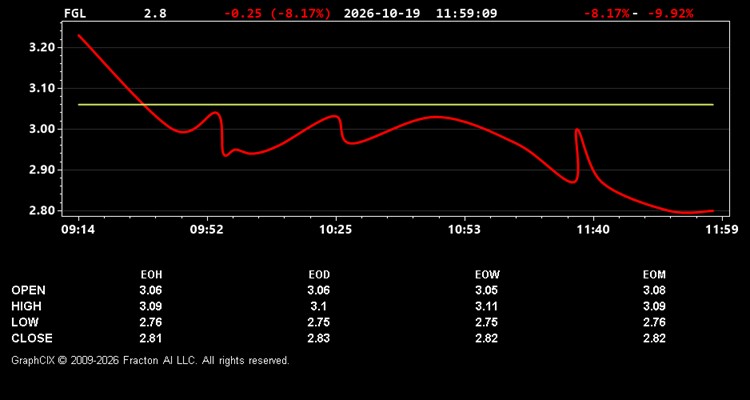Click the CLOSE row label
This screenshot has height=400, width=750.
pyautogui.click(x=32, y=338)
